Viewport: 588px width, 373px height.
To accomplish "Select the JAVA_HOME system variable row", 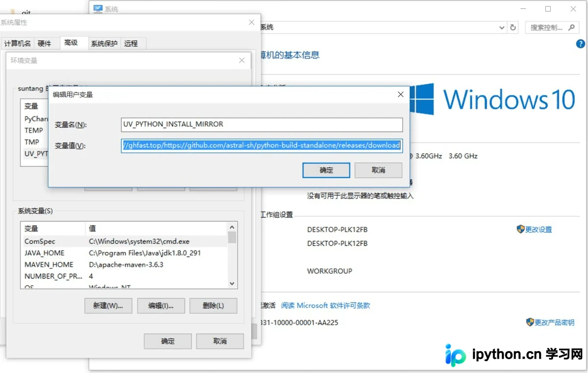I will tap(124, 253).
